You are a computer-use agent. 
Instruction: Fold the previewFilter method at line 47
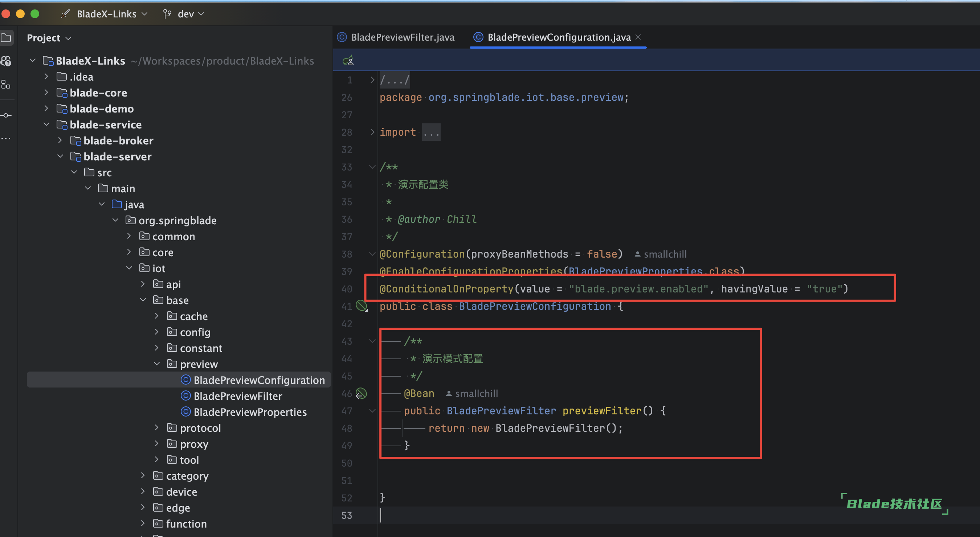click(372, 411)
